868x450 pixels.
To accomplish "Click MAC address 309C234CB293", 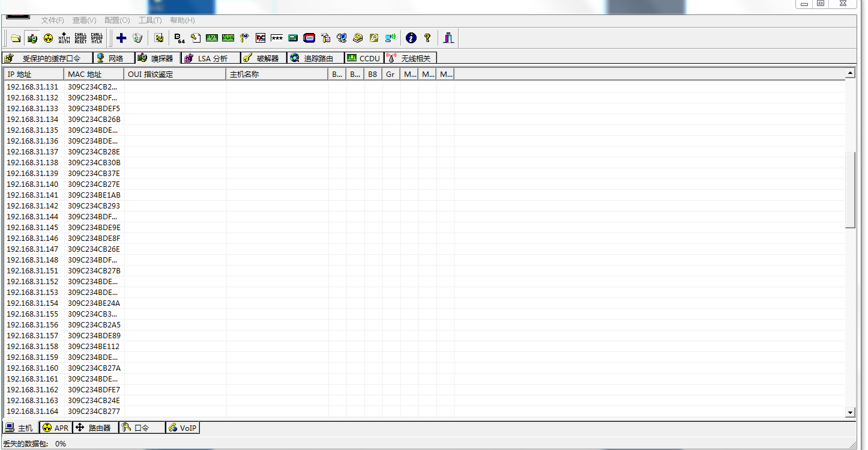I will pyautogui.click(x=94, y=206).
